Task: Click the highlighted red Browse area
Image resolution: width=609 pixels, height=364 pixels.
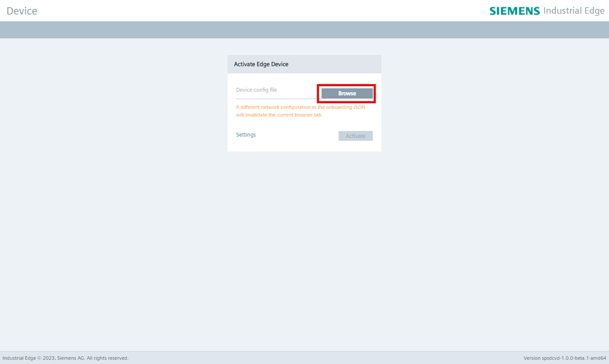Action: click(347, 93)
